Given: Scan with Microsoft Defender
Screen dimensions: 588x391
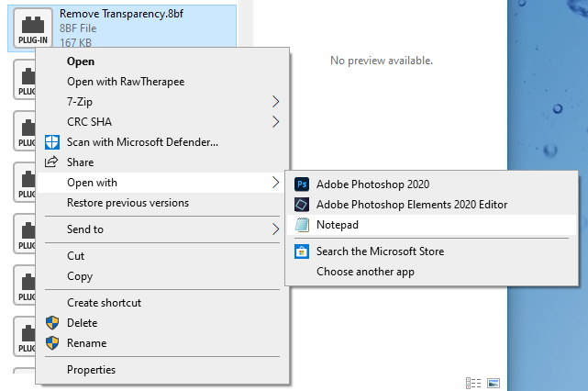Looking at the screenshot, I should (x=162, y=142).
